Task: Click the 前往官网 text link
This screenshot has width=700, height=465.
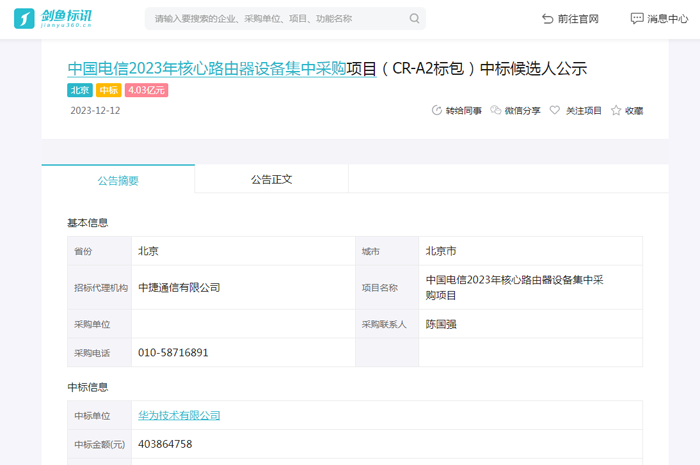Action: (578, 19)
